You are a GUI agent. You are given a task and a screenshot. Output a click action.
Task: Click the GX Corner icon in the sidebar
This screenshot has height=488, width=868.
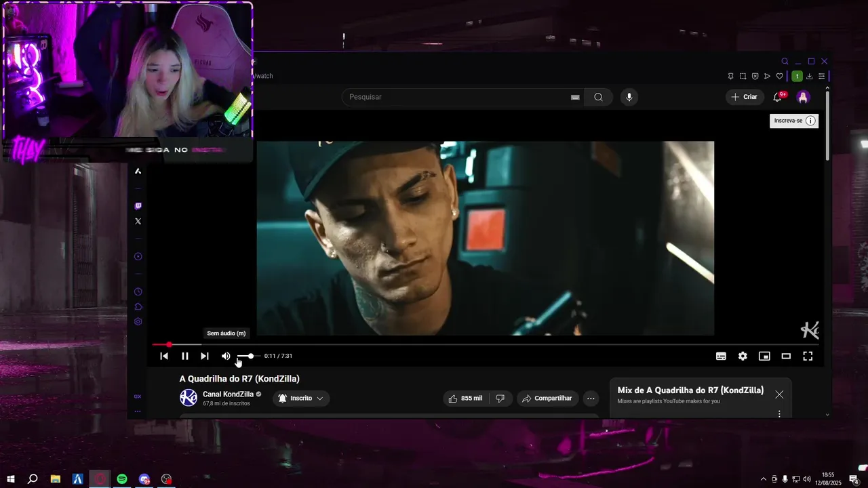tap(138, 396)
